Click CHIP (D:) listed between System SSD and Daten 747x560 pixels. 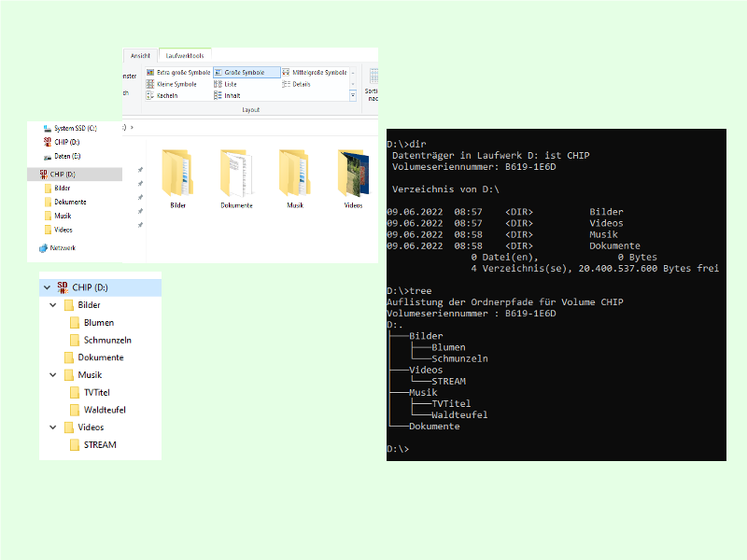62,142
